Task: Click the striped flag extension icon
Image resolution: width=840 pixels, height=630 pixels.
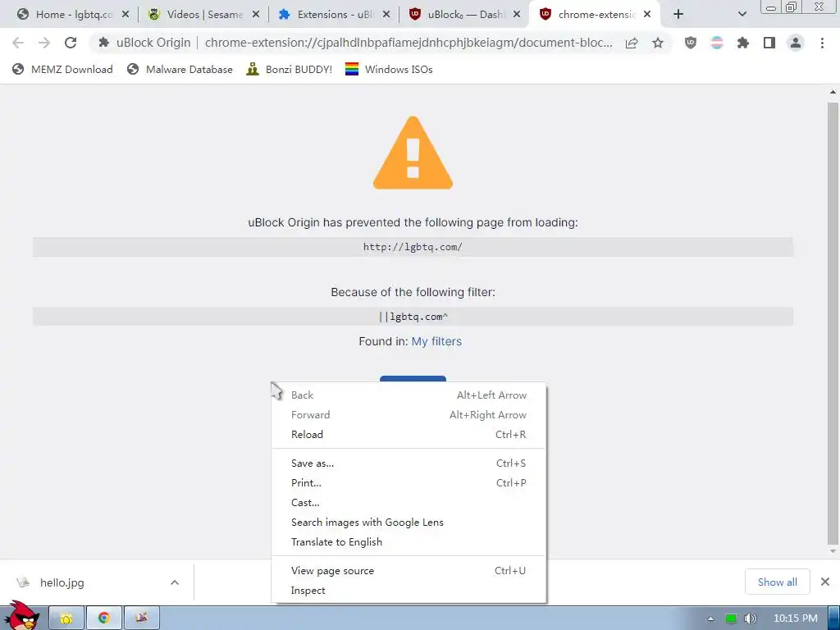Action: click(717, 43)
